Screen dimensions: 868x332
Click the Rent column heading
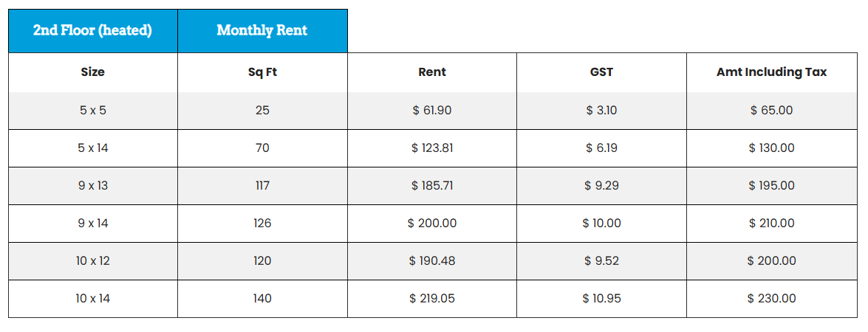[x=432, y=72]
